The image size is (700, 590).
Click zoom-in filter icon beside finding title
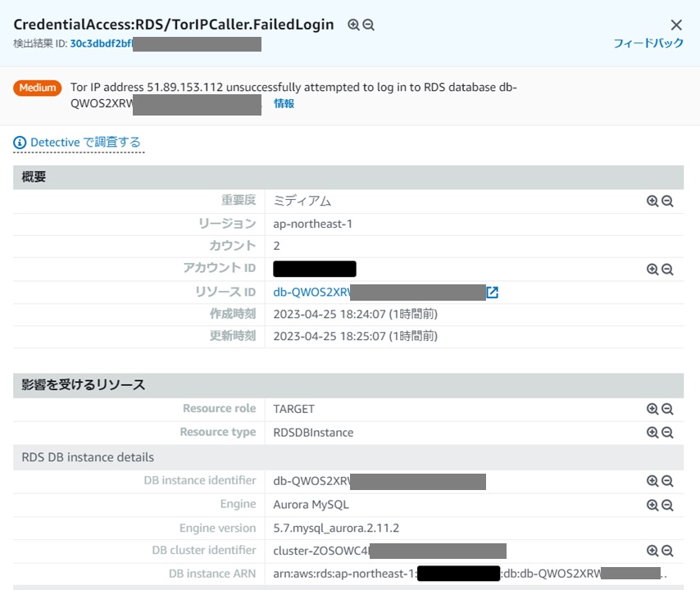tap(353, 25)
